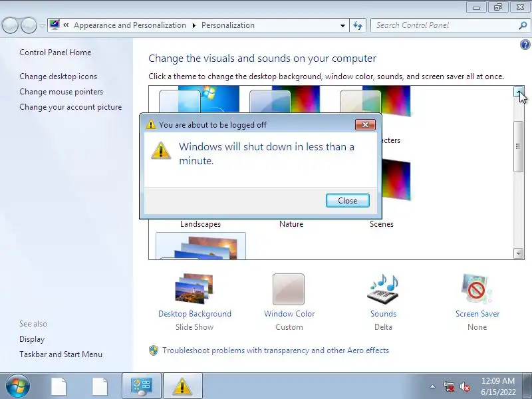Open the Sounds keyboard icon

tap(383, 289)
